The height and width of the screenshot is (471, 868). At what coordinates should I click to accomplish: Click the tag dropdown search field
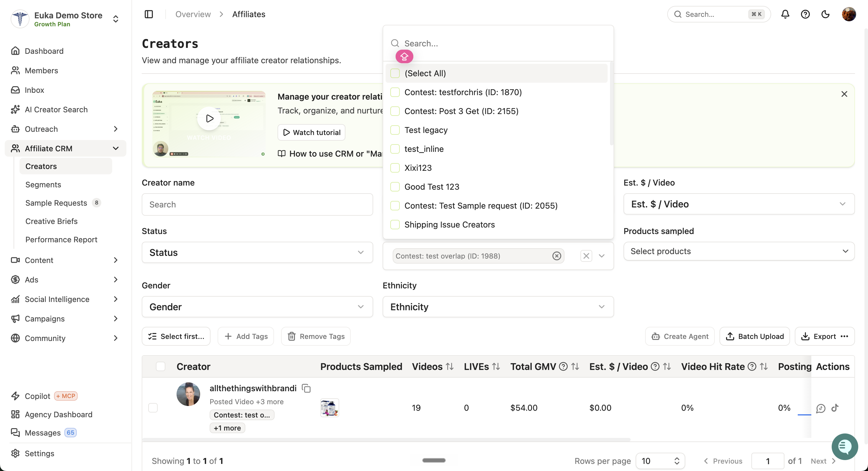498,43
